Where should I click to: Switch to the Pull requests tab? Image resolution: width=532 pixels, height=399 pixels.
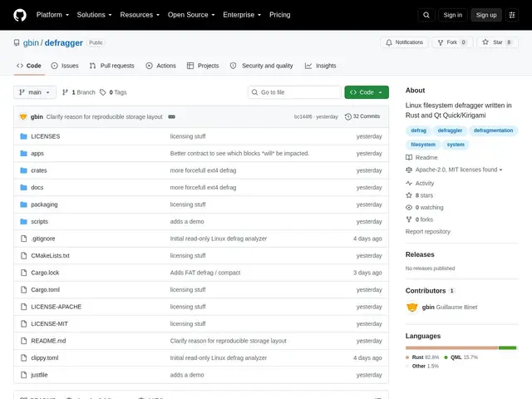[112, 66]
